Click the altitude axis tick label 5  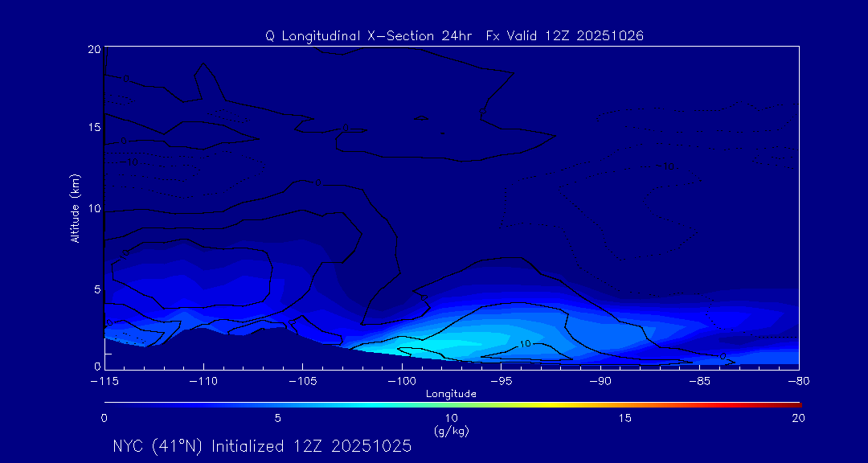[97, 289]
